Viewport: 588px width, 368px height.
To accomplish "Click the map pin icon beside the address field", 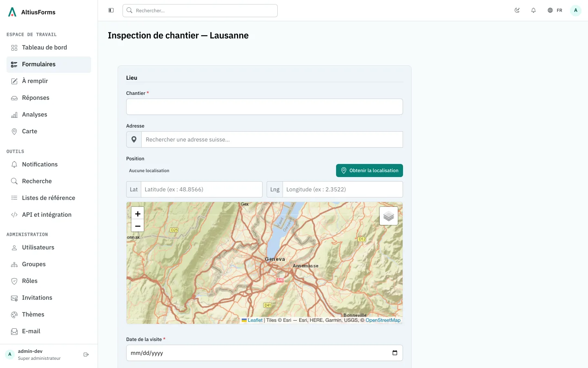I will pos(134,139).
